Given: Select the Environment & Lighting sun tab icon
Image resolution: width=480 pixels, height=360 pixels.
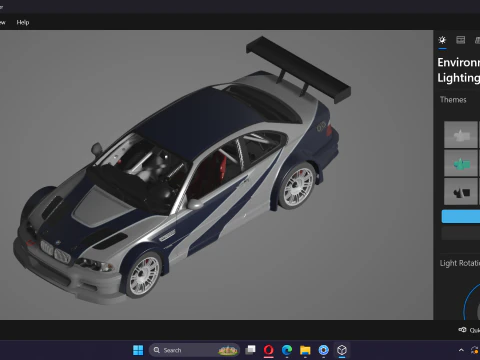Looking at the screenshot, I should (x=442, y=40).
